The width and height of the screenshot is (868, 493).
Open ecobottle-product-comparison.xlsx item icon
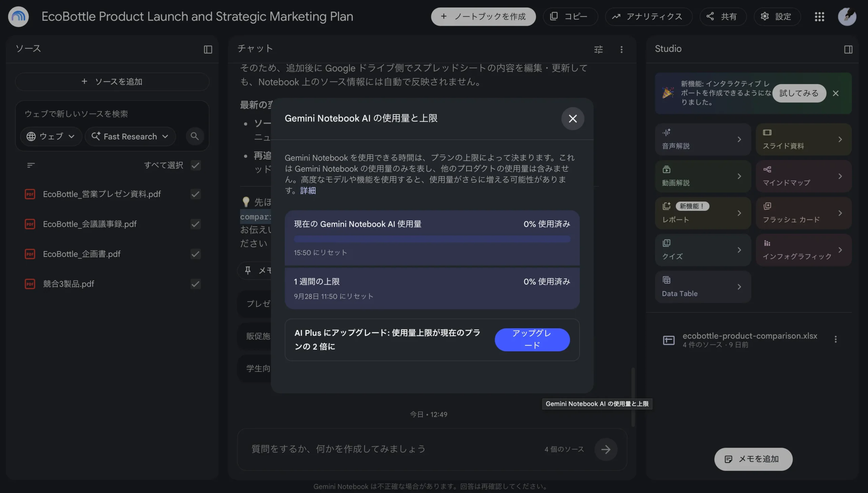click(x=669, y=340)
